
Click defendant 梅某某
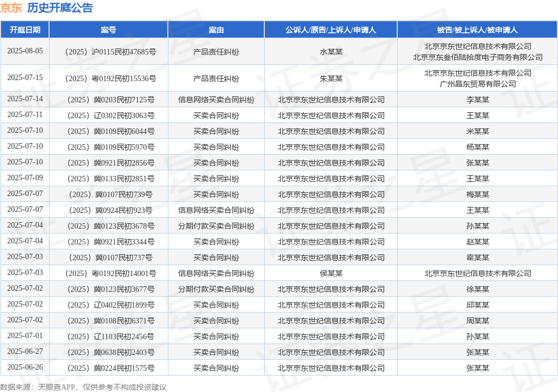(x=477, y=194)
